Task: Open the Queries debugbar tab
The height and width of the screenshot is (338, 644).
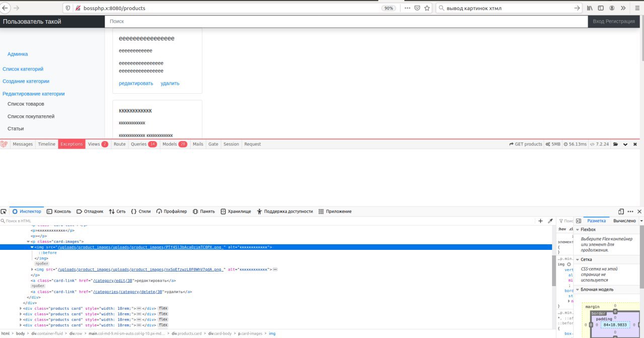Action: point(143,144)
